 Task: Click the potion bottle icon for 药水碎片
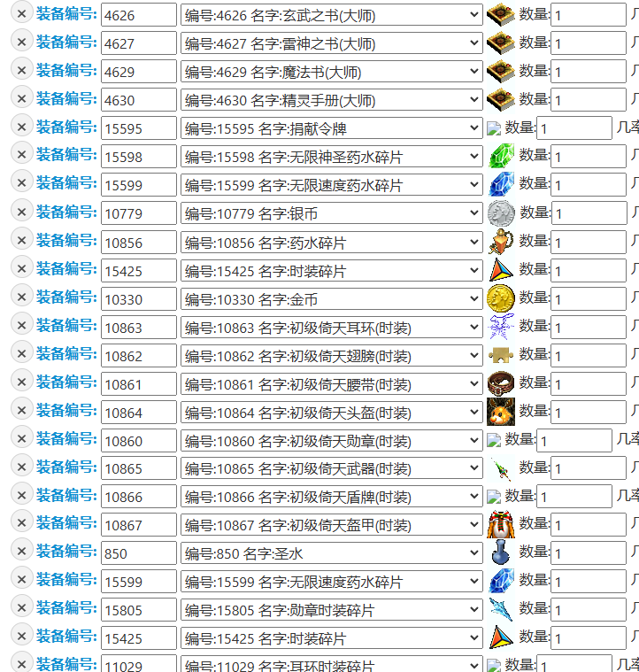pos(500,242)
